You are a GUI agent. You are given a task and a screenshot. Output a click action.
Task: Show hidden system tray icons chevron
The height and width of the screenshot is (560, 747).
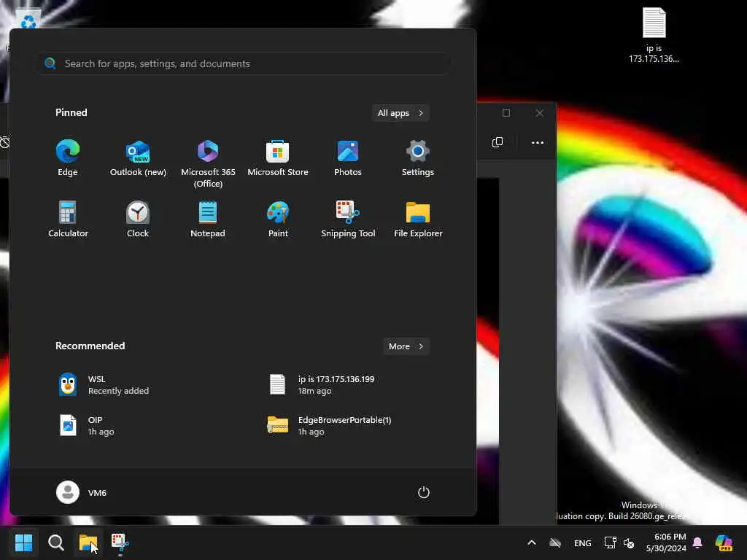[532, 542]
